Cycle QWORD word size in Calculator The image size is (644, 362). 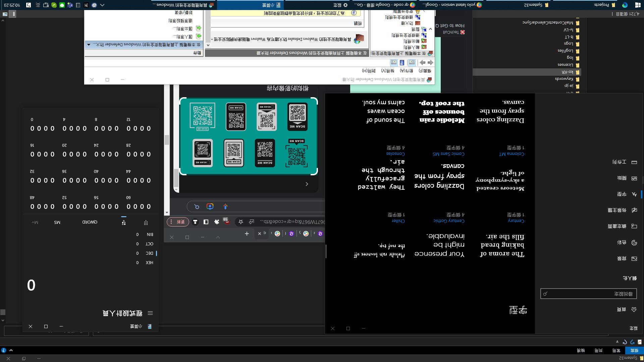pyautogui.click(x=90, y=222)
